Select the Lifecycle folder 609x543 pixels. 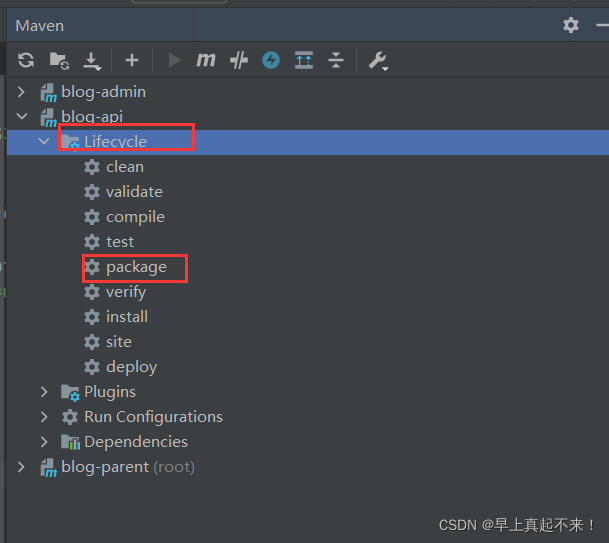click(x=115, y=142)
